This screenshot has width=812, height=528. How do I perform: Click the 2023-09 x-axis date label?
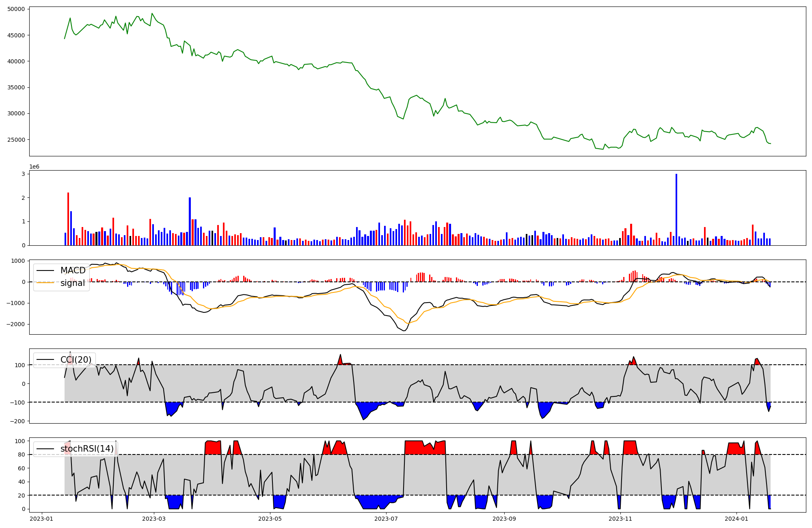504,519
